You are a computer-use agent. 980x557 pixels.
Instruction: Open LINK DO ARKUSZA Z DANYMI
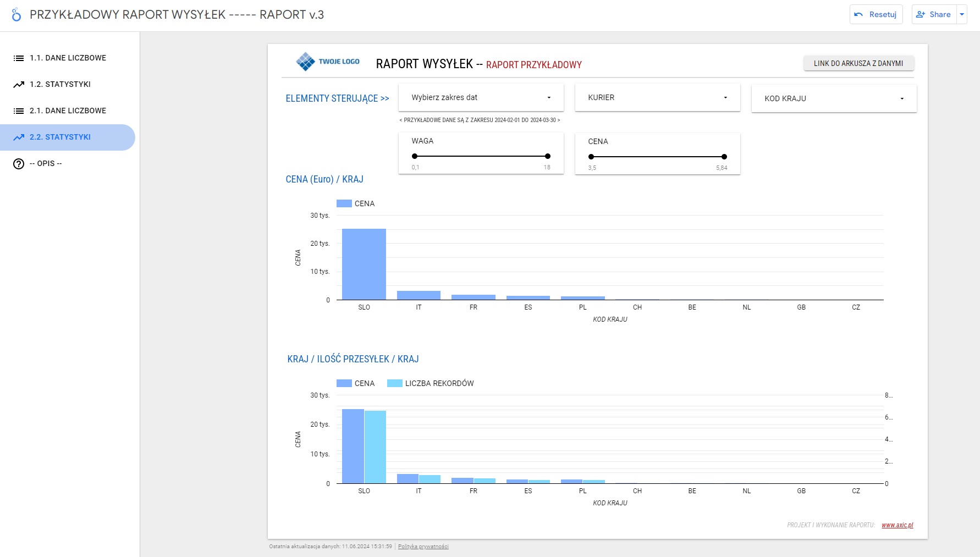pyautogui.click(x=858, y=63)
